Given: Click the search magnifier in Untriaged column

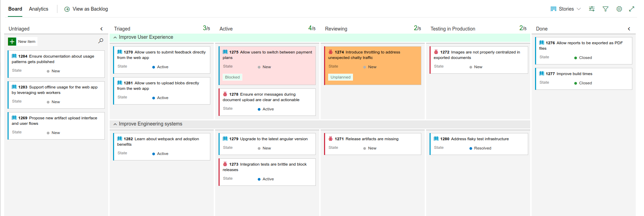Looking at the screenshot, I should [101, 41].
